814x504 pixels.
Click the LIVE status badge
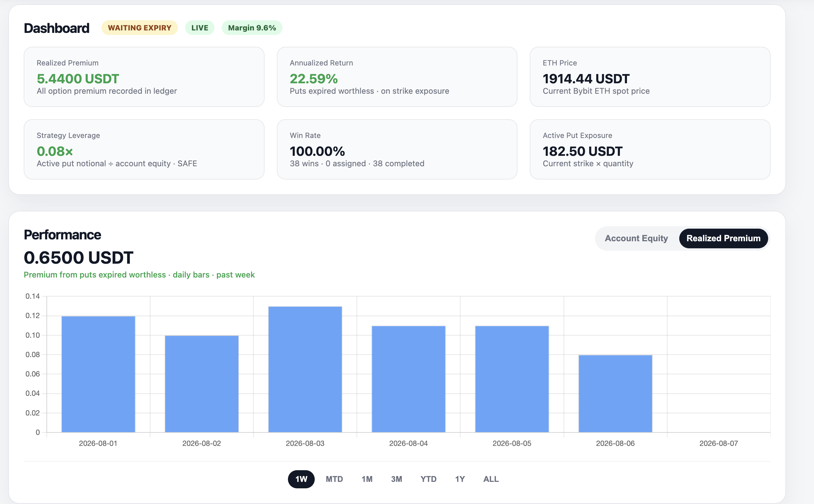point(199,28)
